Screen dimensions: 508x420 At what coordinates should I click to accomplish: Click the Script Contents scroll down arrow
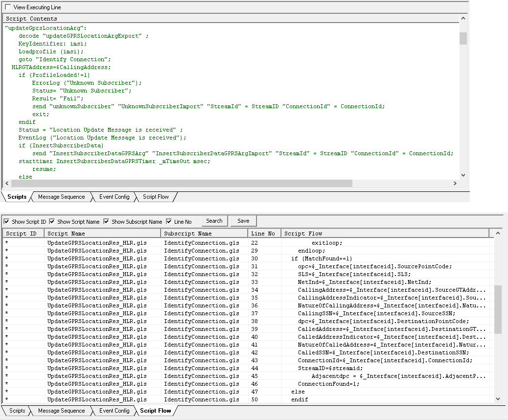pos(463,175)
